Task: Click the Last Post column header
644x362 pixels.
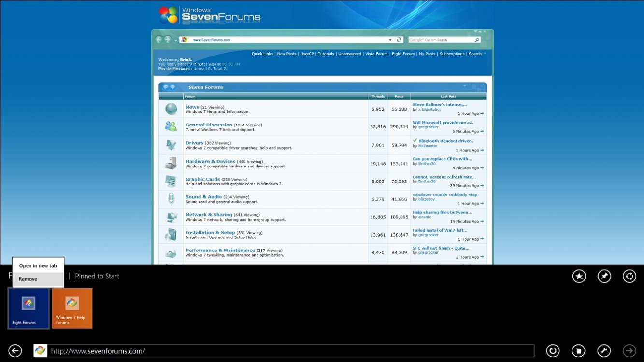Action: [x=448, y=97]
